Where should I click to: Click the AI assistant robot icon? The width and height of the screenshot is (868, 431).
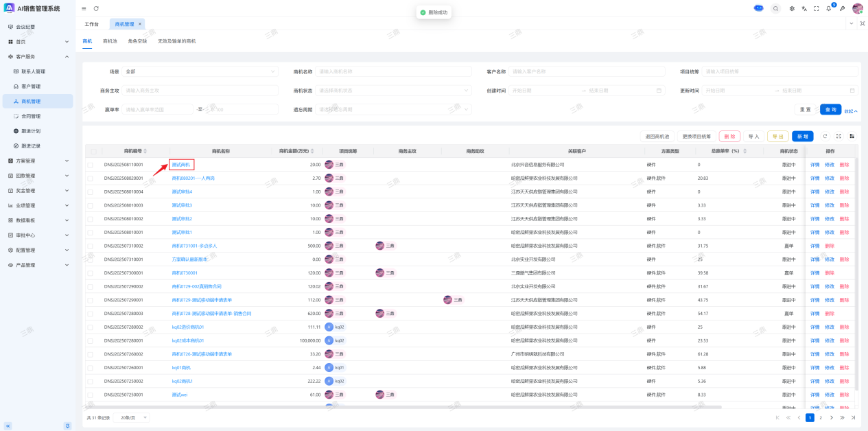758,8
